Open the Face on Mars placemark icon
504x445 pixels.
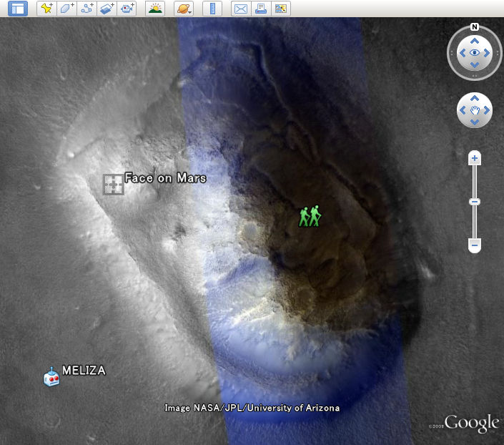click(x=113, y=185)
